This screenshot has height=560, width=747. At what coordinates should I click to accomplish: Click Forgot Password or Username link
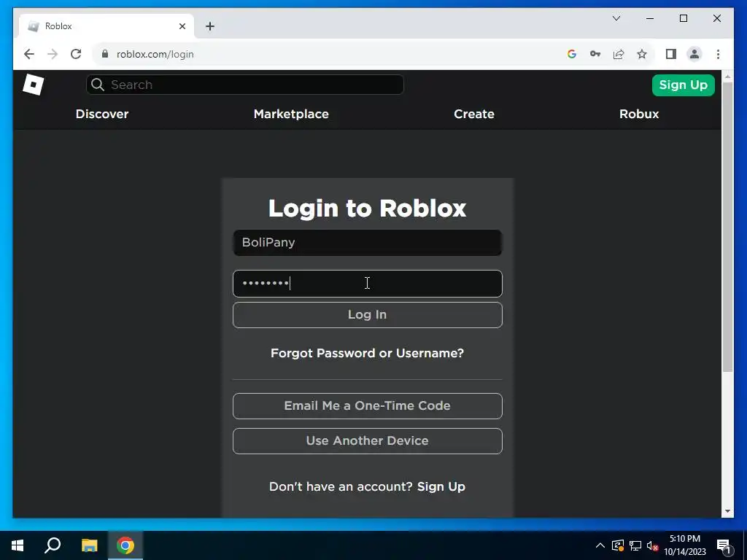pos(368,353)
